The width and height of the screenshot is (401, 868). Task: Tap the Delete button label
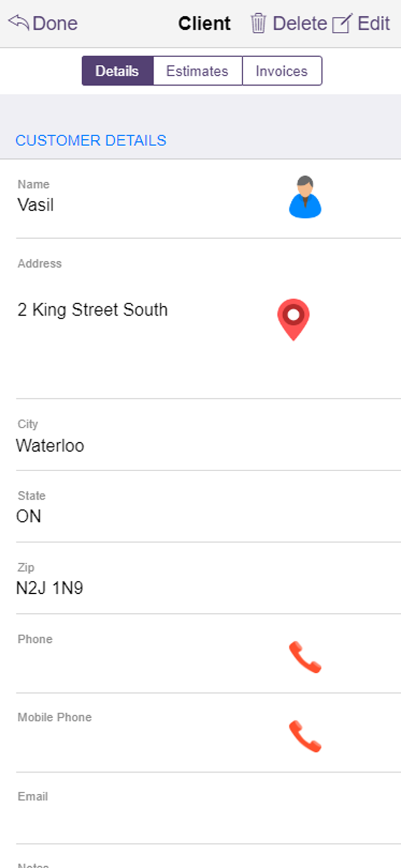point(300,23)
